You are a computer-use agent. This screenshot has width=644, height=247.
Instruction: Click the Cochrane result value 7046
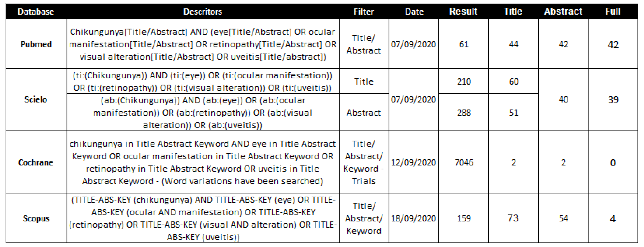click(x=464, y=162)
